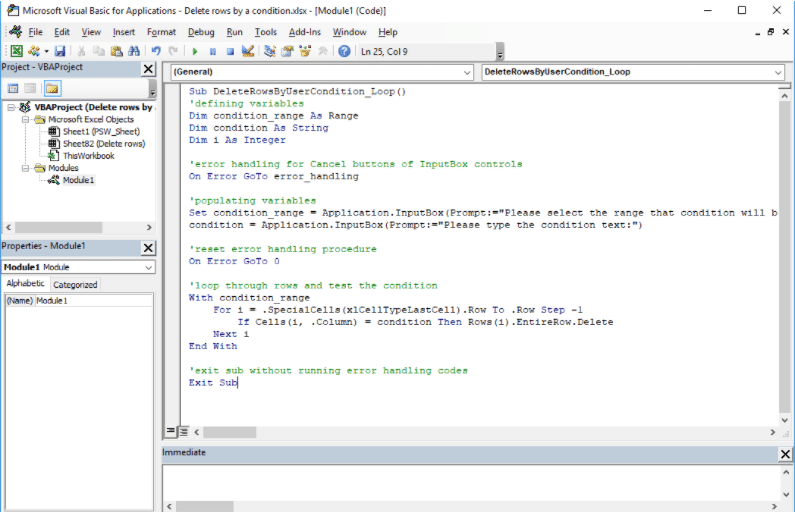Collapse the Modules folder
This screenshot has width=795, height=512.
[x=25, y=168]
